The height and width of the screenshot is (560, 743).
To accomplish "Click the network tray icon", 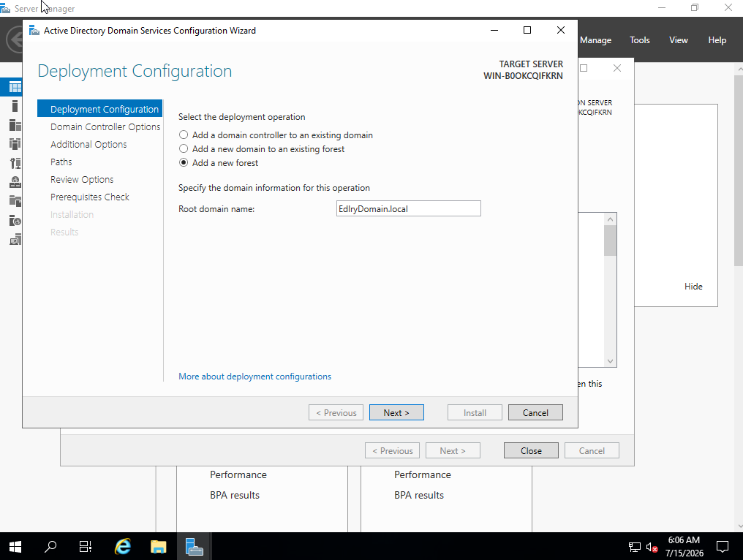I will 635,548.
